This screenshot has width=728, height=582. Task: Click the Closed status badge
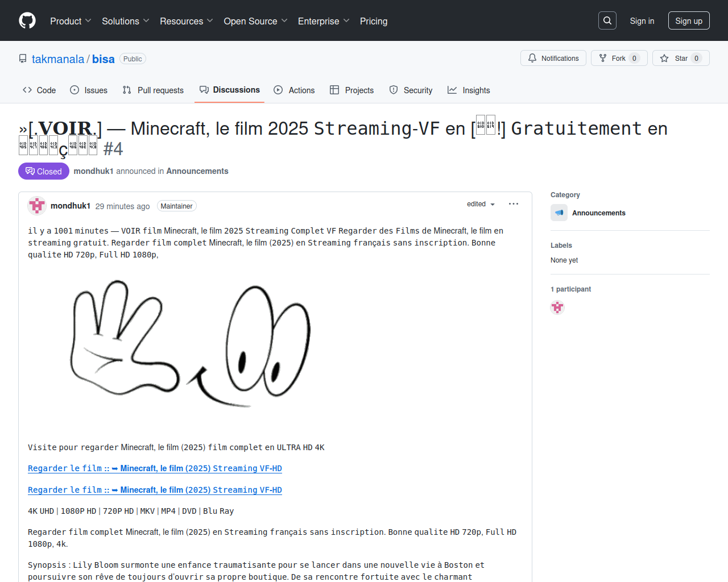(44, 171)
